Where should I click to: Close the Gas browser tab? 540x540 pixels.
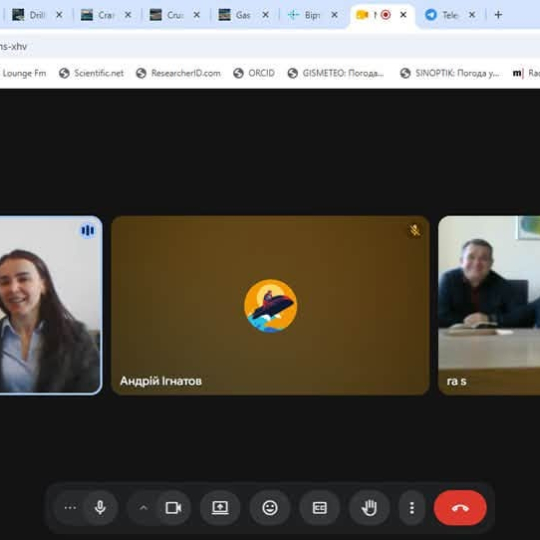[266, 15]
